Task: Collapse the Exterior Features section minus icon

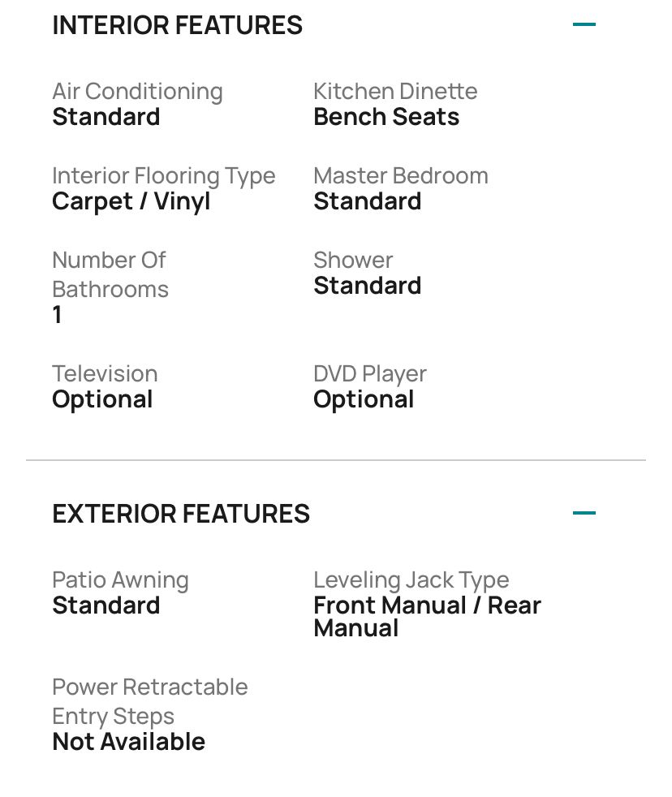Action: point(584,514)
